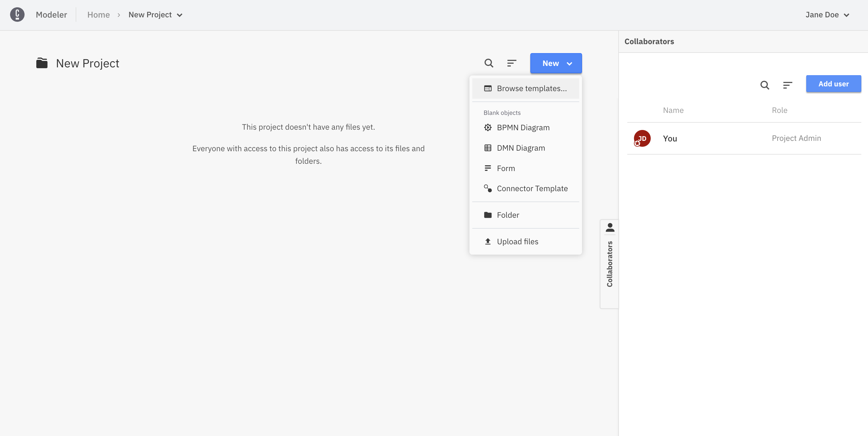868x436 pixels.
Task: Click the You user avatar icon
Action: (642, 138)
